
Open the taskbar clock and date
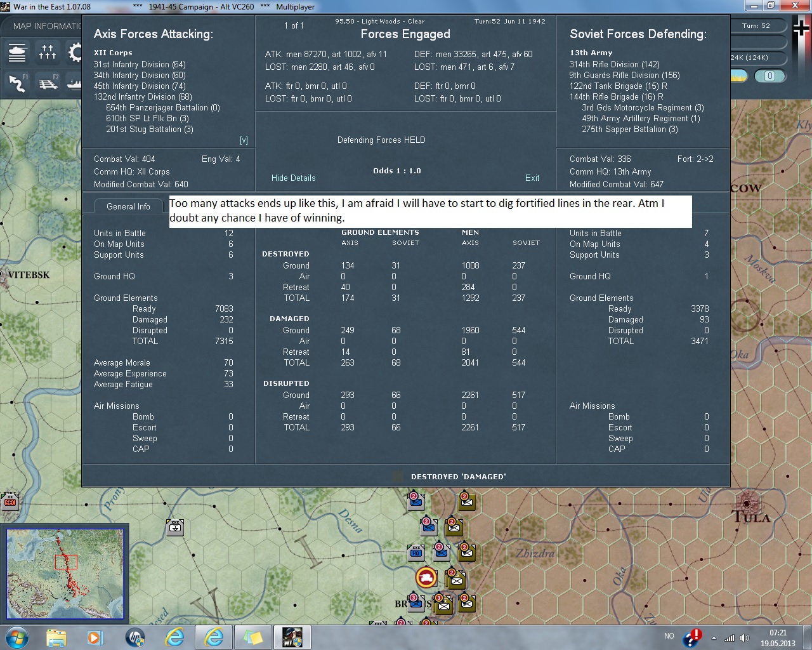pyautogui.click(x=778, y=638)
